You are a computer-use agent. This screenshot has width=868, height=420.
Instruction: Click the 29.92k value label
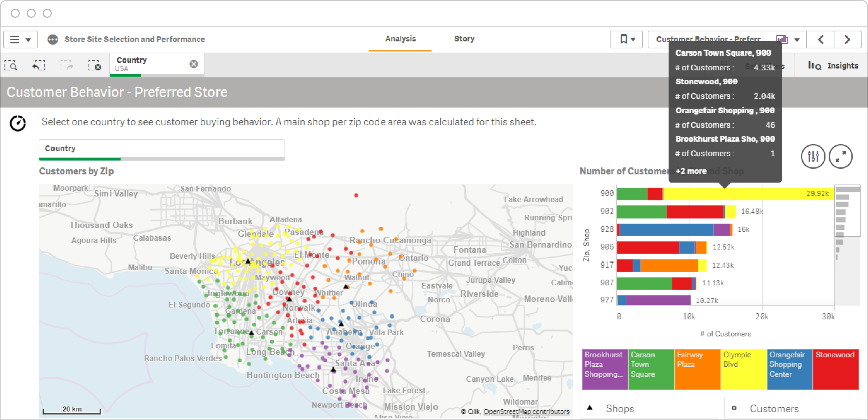click(x=818, y=194)
